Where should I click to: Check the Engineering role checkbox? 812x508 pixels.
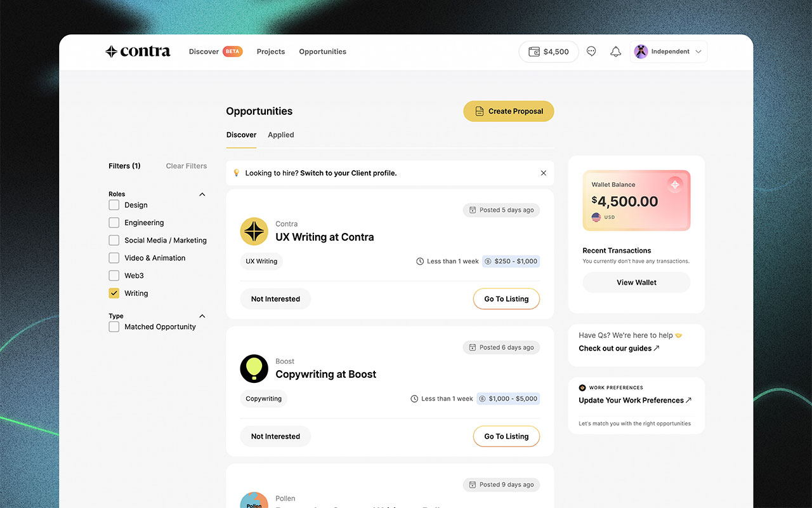[x=114, y=223]
